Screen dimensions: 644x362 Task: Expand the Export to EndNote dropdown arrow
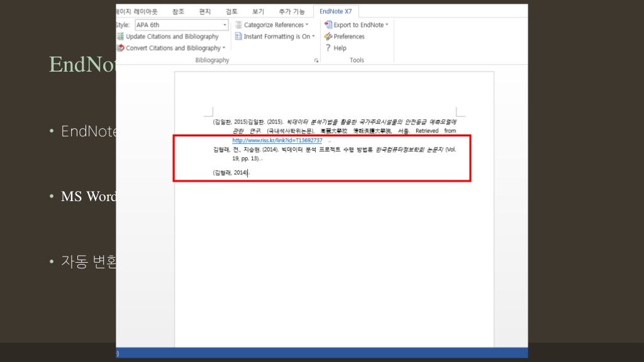pyautogui.click(x=387, y=25)
